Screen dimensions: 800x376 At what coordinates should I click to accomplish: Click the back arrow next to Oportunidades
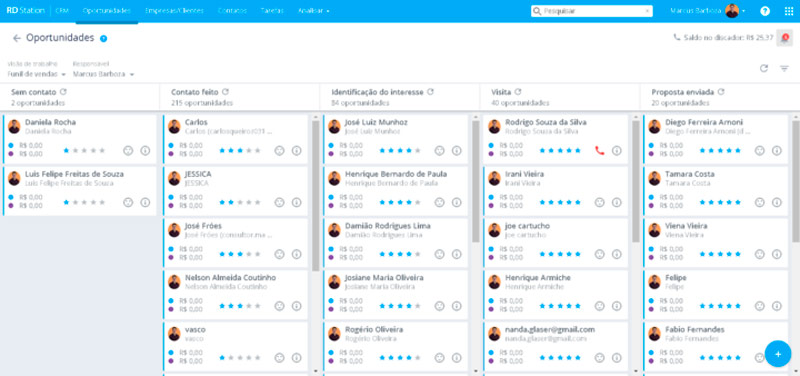[16, 38]
